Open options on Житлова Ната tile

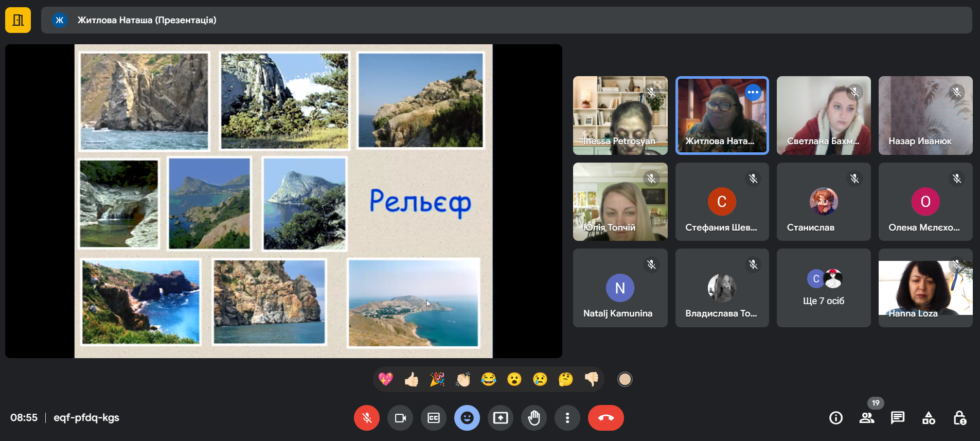click(753, 92)
